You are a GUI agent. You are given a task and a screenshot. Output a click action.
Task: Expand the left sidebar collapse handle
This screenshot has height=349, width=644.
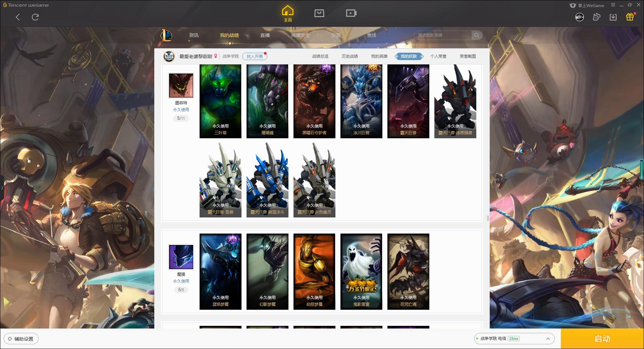point(2,188)
